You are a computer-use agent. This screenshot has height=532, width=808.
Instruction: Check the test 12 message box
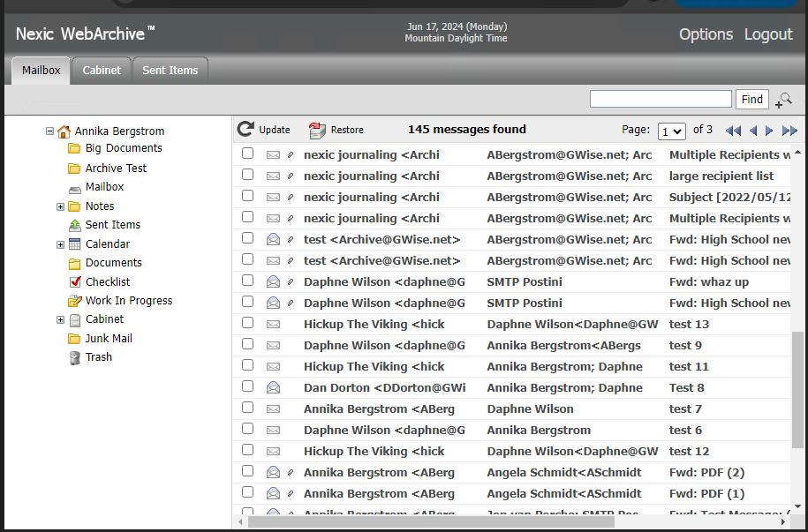click(x=248, y=449)
